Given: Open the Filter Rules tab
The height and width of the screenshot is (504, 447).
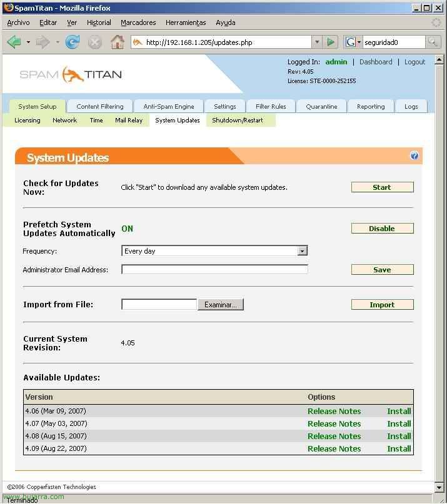Looking at the screenshot, I should (271, 106).
